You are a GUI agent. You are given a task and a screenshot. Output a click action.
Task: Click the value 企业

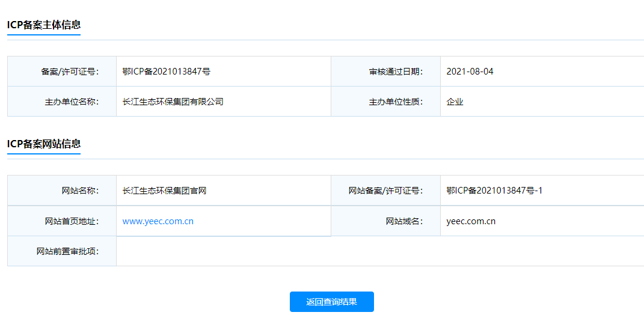coord(455,102)
